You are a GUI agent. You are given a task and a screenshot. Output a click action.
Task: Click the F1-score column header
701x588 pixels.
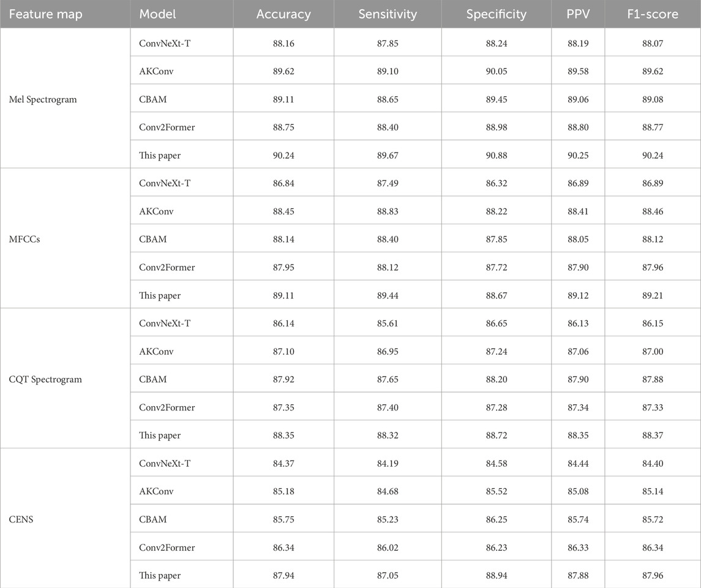[653, 15]
